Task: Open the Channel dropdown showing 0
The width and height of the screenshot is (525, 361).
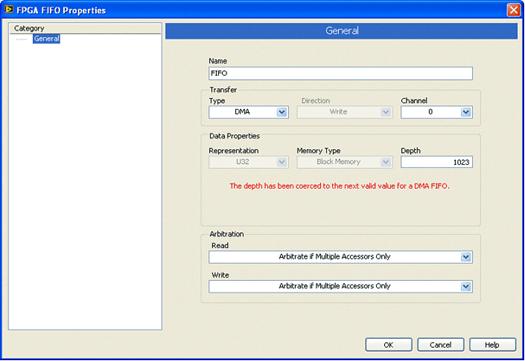Action: pos(437,112)
